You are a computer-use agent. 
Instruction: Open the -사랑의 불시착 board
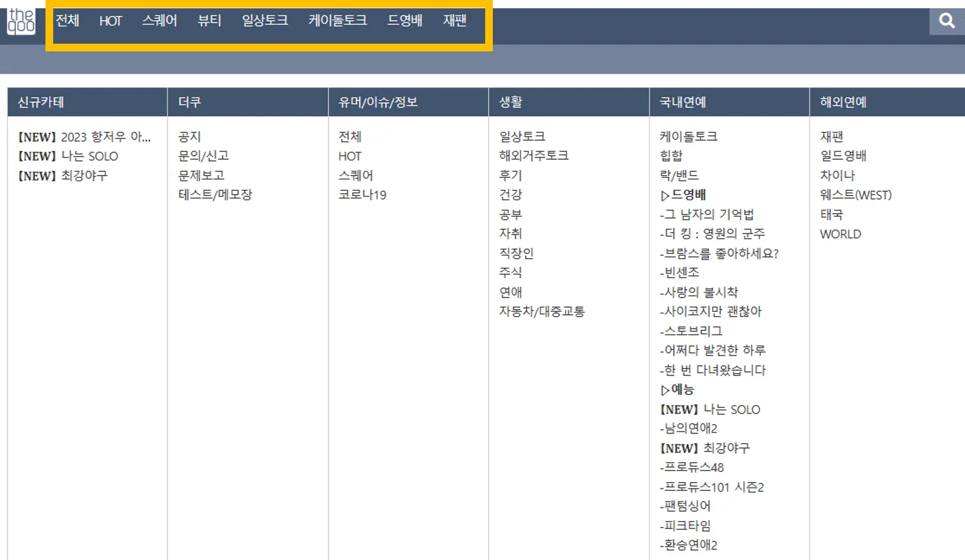point(699,292)
